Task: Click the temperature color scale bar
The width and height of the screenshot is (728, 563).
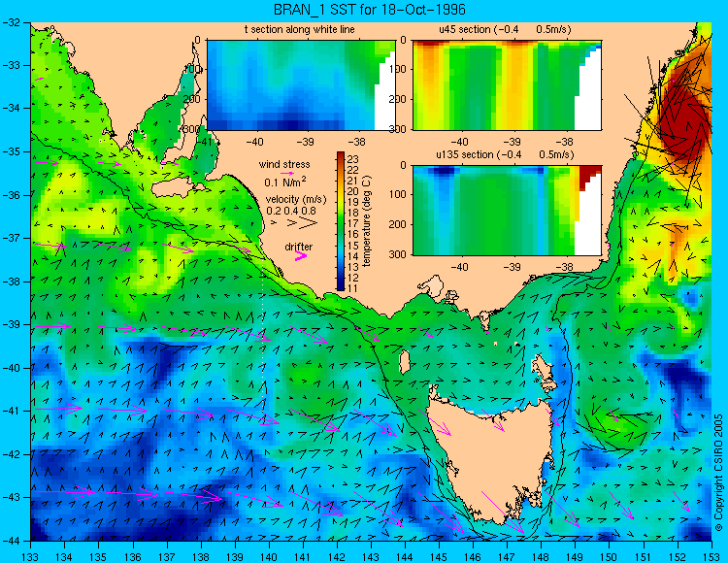Action: [x=341, y=221]
